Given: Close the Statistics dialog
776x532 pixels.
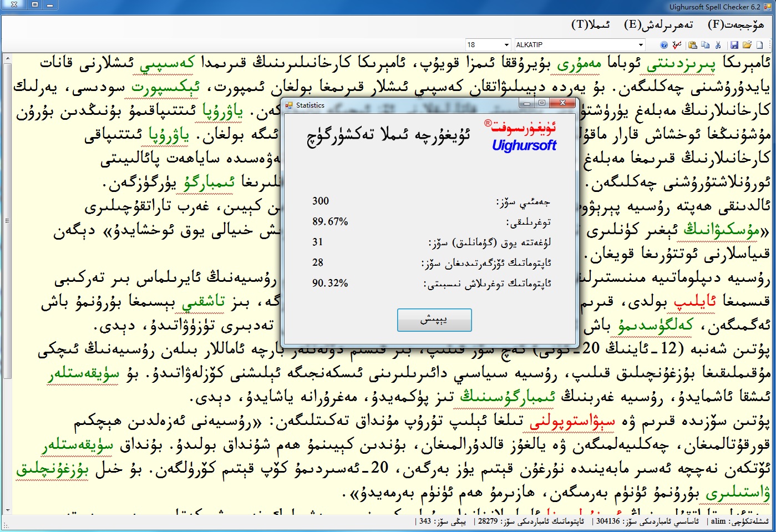Looking at the screenshot, I should pos(562,103).
